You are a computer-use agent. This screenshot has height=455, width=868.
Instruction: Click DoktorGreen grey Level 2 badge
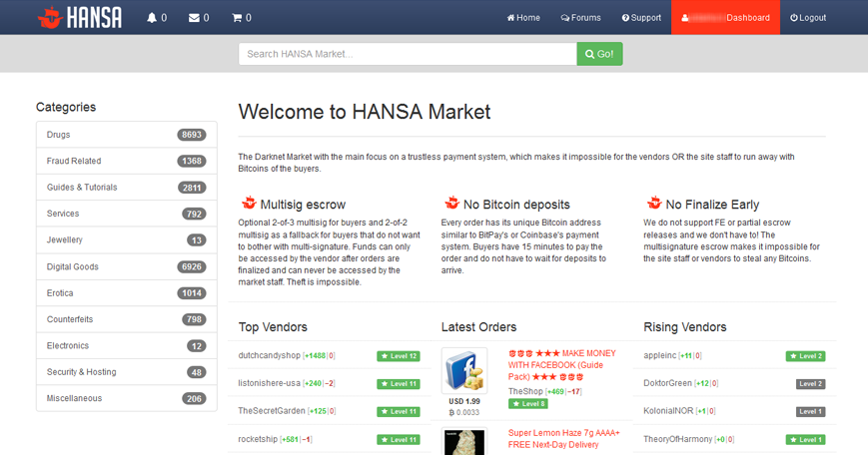[810, 384]
